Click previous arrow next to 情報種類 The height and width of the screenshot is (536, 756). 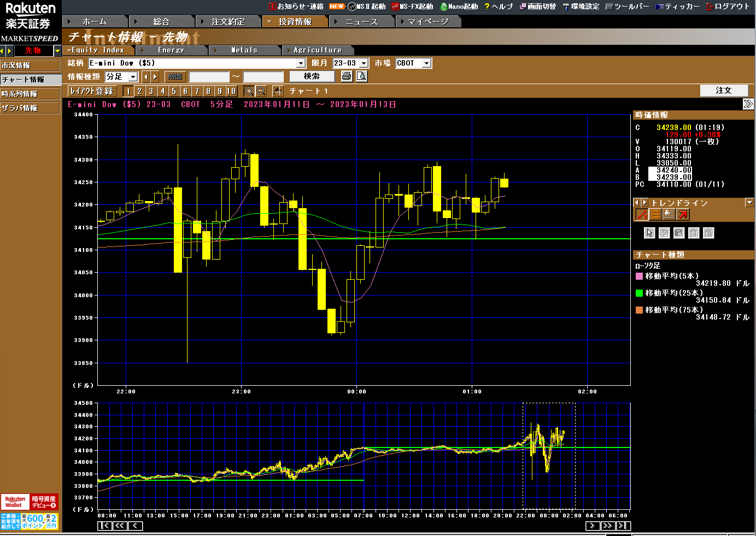click(x=145, y=77)
